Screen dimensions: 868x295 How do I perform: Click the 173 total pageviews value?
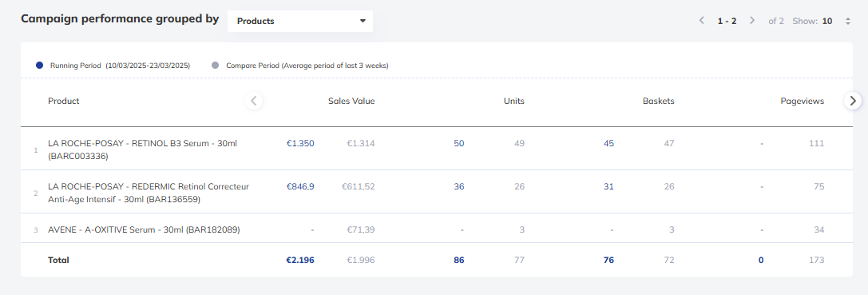pos(816,260)
